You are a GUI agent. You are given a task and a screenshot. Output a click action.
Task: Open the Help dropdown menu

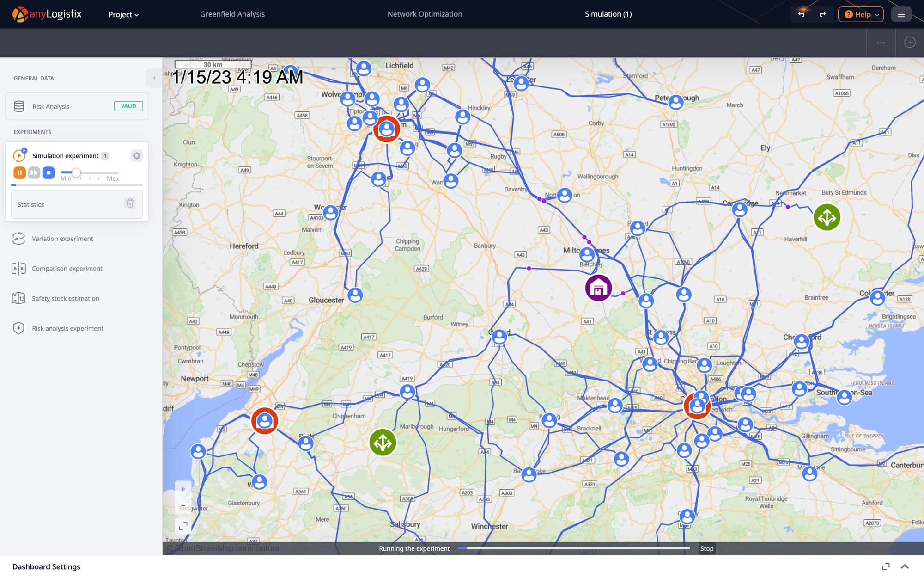point(861,14)
